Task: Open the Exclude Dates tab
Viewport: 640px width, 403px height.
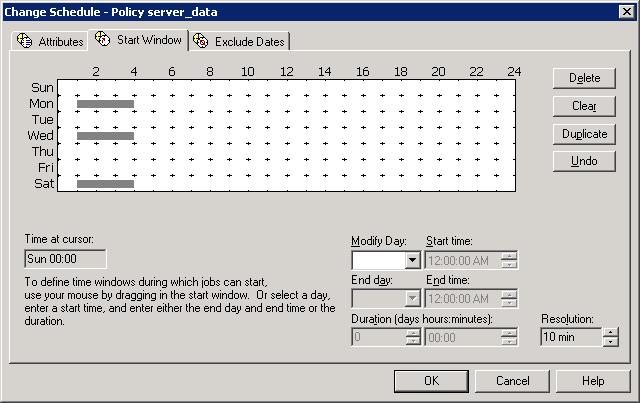Action: tap(249, 42)
